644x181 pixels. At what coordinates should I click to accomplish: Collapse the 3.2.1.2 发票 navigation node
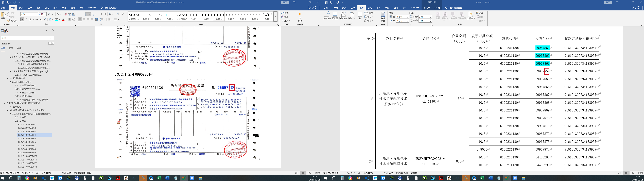(13, 121)
